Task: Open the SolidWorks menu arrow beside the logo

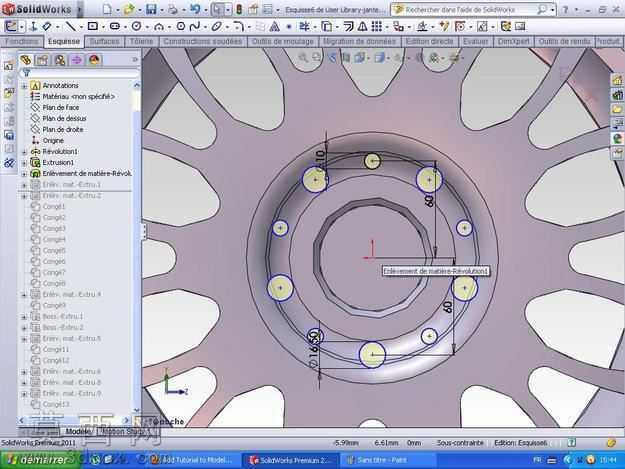Action: pos(79,9)
